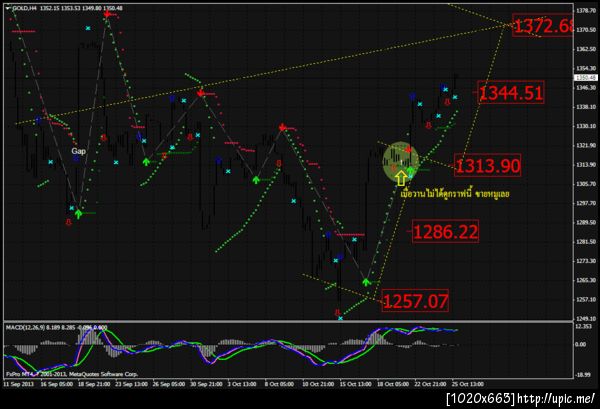
Task: Click the 16 Sep 05:00 time label
Action: [x=57, y=384]
